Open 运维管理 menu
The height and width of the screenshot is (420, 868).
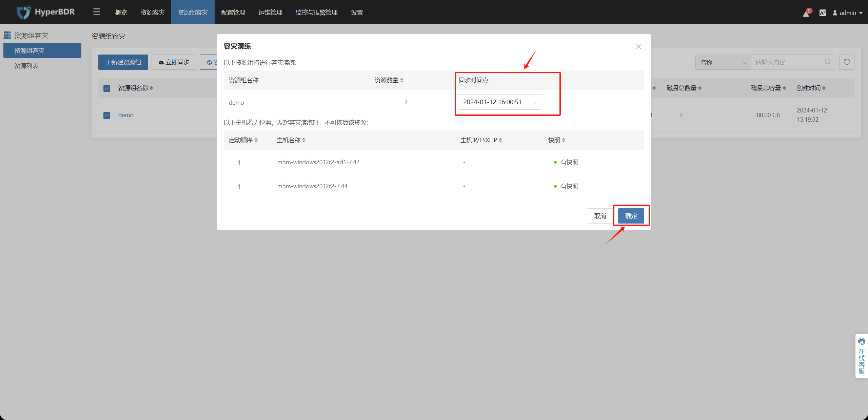[x=270, y=12]
